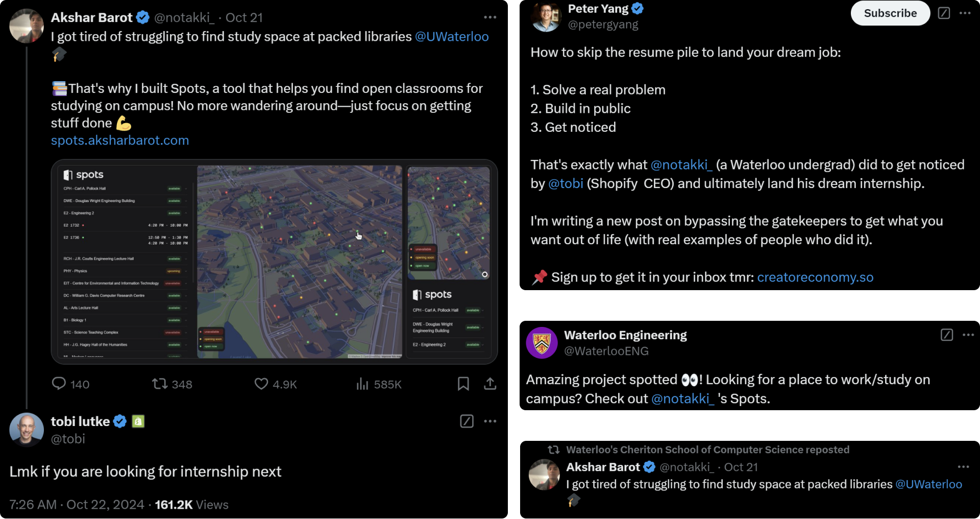The image size is (980, 519).
Task: Open more options on Waterloo Engineering tweet
Action: (968, 335)
